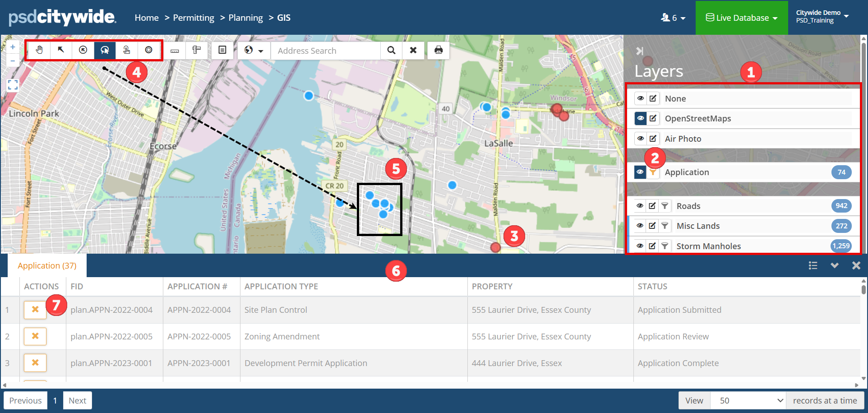Toggle full screen map view
Screen dimensions: 868x413
click(x=13, y=85)
